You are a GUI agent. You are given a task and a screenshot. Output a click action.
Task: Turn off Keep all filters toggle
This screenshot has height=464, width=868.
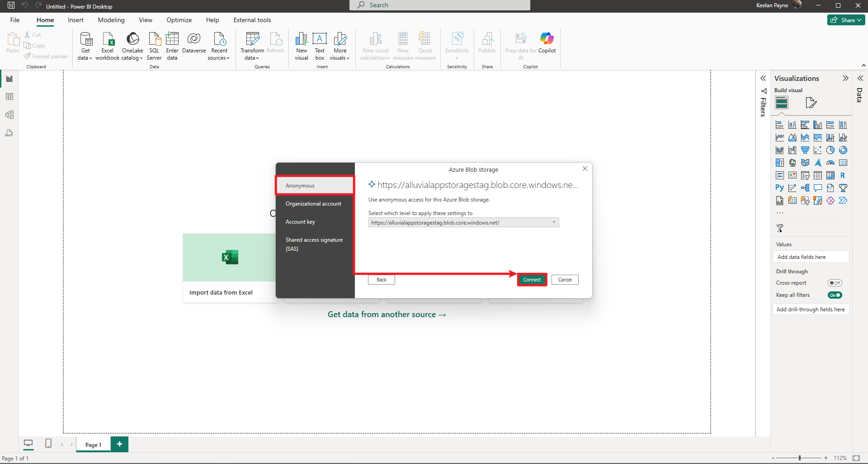[x=835, y=295]
